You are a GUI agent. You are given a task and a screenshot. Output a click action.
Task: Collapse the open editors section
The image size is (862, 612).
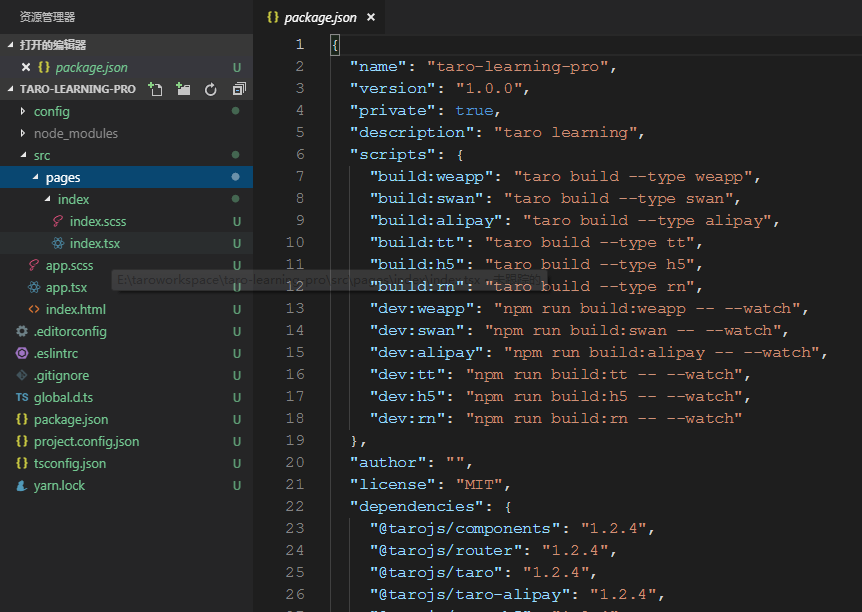pos(11,45)
